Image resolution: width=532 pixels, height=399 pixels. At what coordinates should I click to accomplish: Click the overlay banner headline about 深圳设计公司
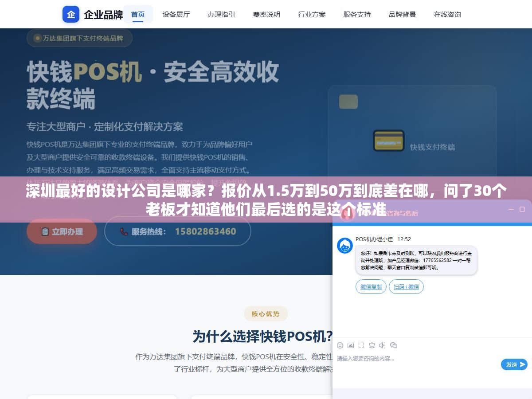pyautogui.click(x=266, y=200)
